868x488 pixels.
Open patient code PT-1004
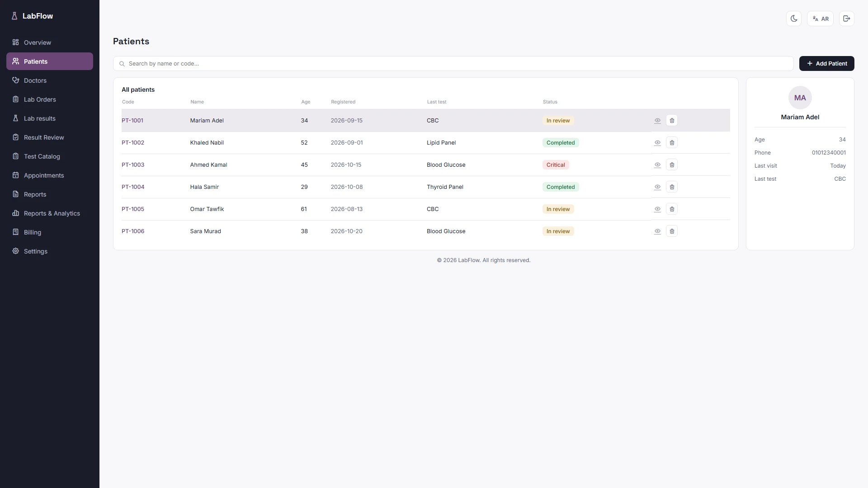tap(133, 187)
